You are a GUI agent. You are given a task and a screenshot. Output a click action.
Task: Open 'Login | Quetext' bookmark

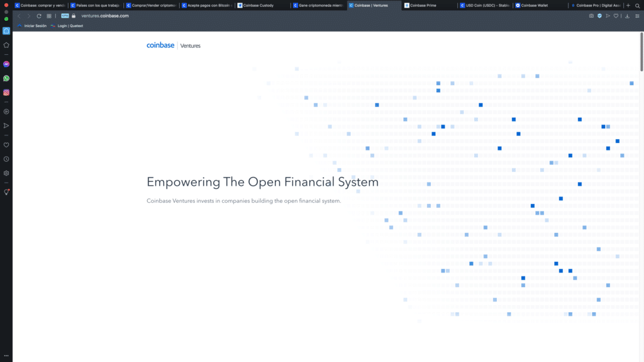(67, 26)
